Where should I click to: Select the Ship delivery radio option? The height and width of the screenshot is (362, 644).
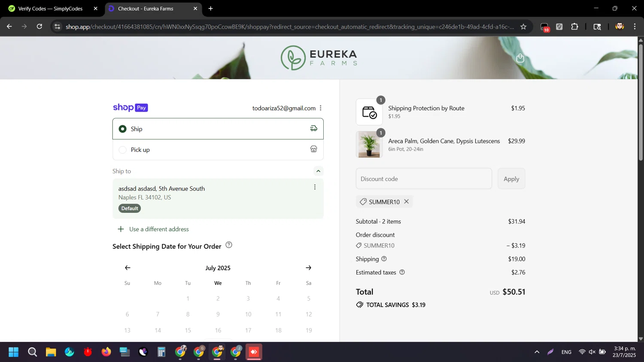(x=123, y=129)
